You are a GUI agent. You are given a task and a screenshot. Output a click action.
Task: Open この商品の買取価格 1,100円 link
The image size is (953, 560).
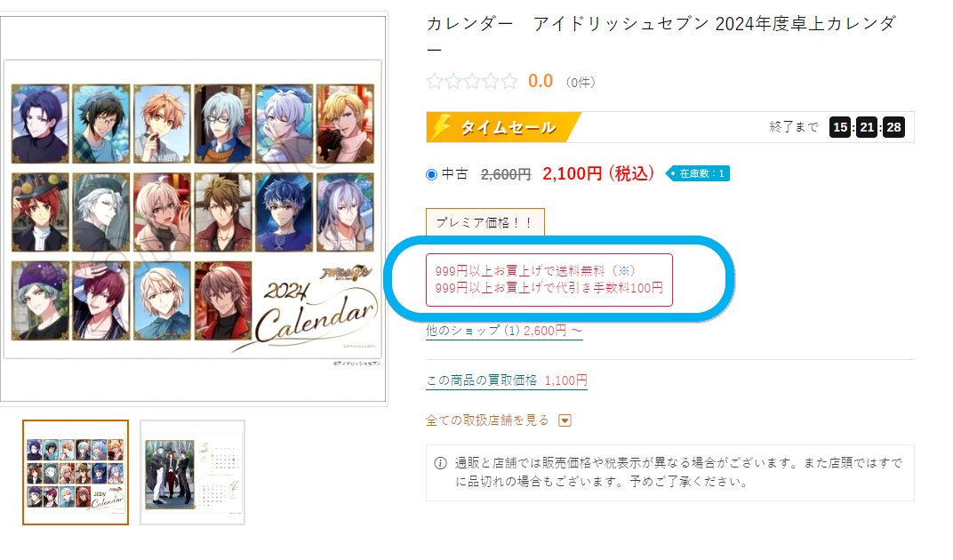pos(507,380)
